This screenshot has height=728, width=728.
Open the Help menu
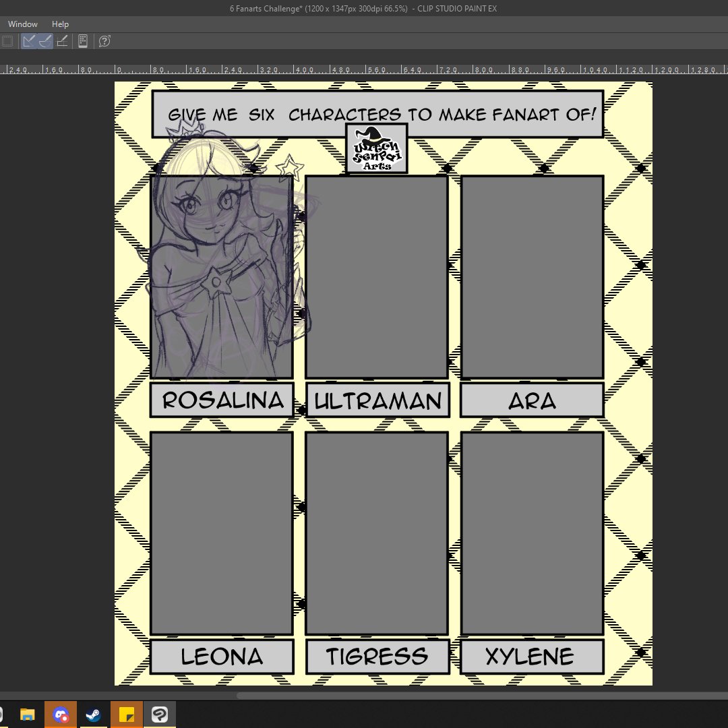[60, 24]
